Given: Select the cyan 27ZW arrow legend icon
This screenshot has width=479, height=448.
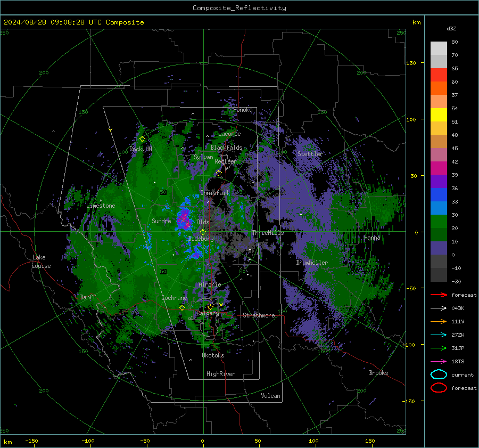Looking at the screenshot, I should pos(439,335).
